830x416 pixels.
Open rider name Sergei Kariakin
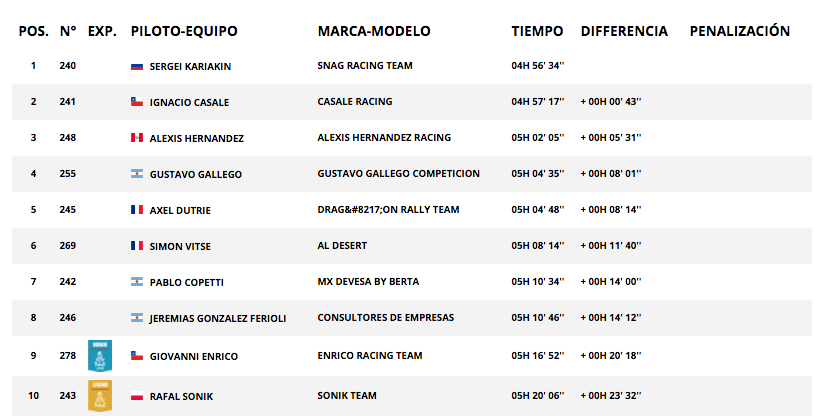(191, 66)
